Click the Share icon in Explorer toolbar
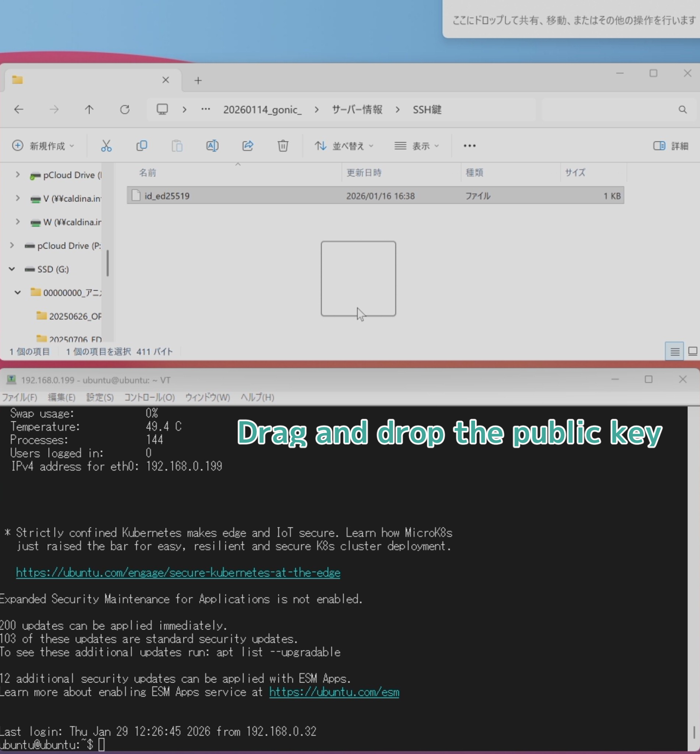 pyautogui.click(x=248, y=146)
